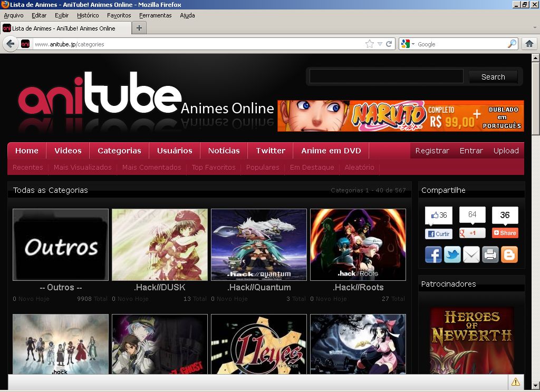Click the Twitter bird share icon
This screenshot has width=540, height=392.
pyautogui.click(x=452, y=254)
